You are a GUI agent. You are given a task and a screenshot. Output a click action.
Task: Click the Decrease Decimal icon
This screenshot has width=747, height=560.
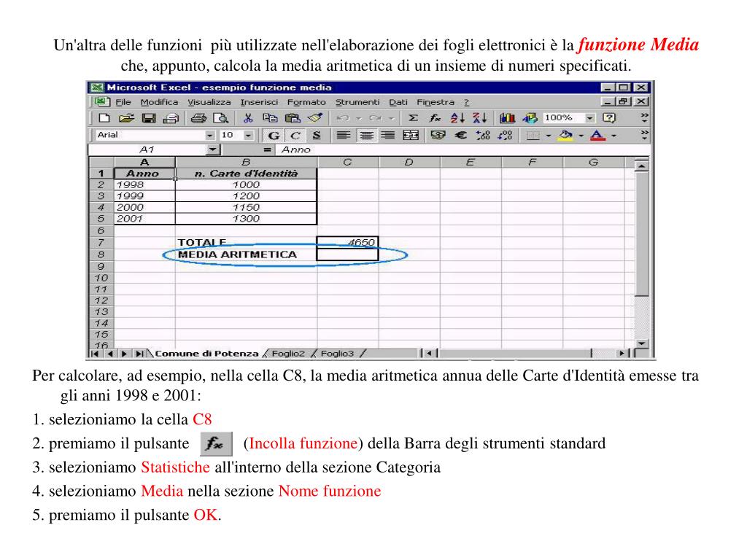coord(505,136)
